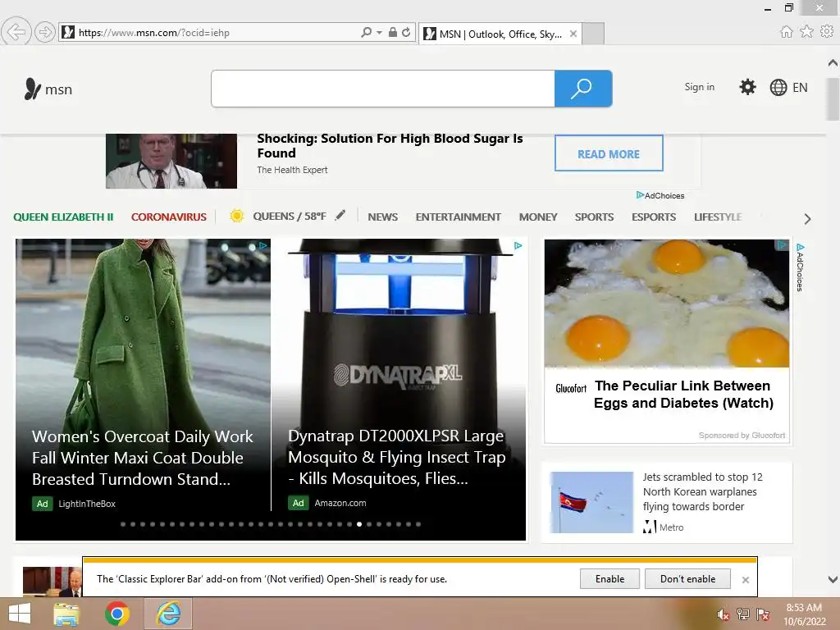Click the READ MORE ad button

(x=609, y=153)
